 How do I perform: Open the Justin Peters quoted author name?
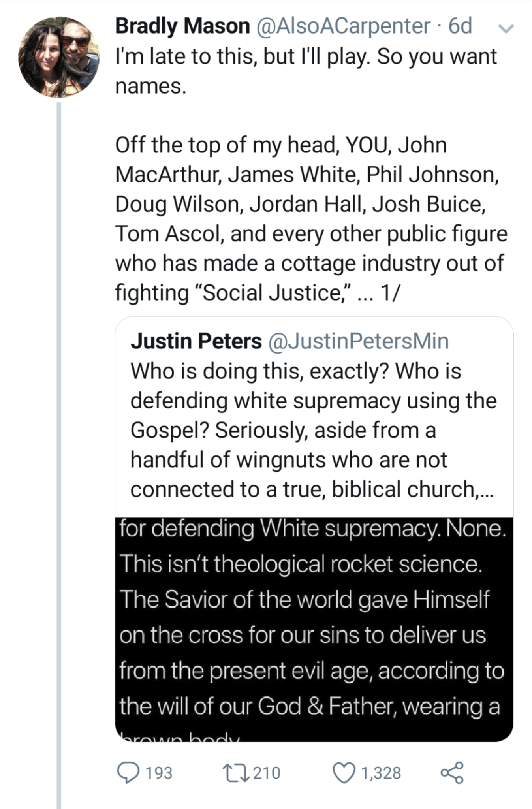coord(196,341)
